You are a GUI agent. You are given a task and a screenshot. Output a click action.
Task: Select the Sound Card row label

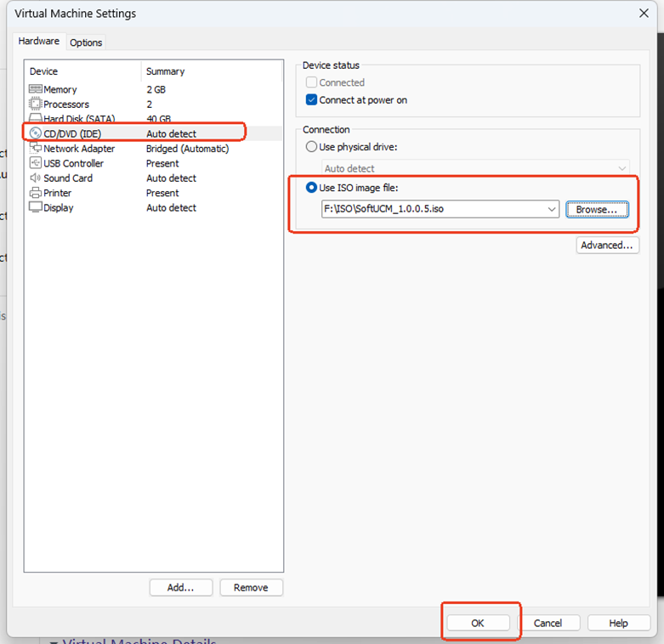[68, 178]
